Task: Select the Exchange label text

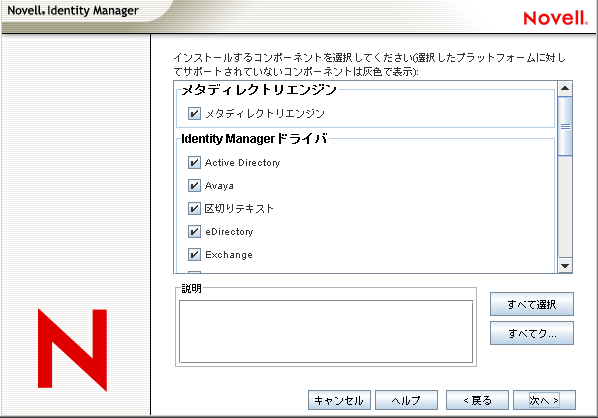Action: (229, 254)
